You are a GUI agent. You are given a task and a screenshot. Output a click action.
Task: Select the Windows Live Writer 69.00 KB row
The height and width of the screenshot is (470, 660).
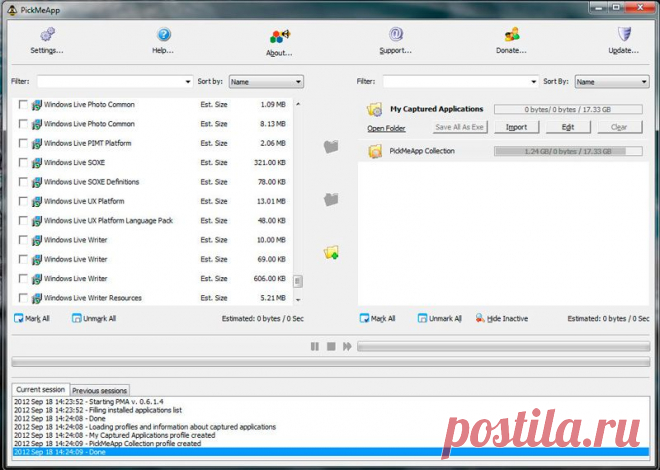coord(153,259)
